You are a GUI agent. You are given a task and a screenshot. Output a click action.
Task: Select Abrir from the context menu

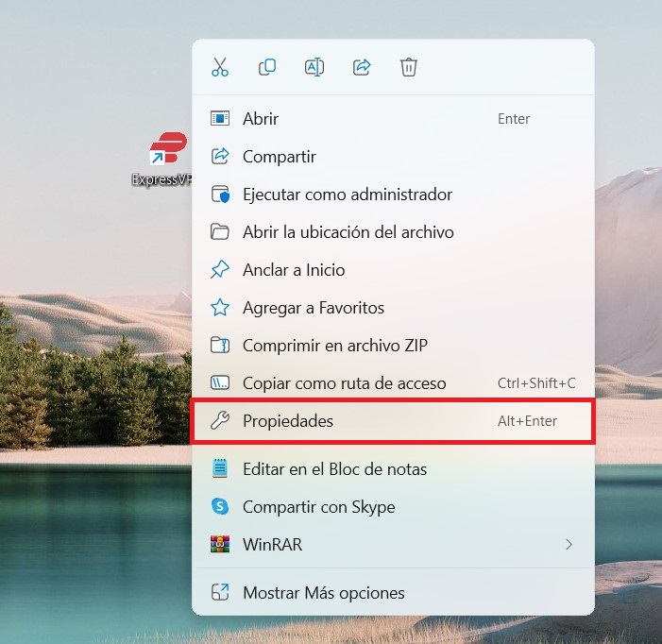[x=393, y=119]
